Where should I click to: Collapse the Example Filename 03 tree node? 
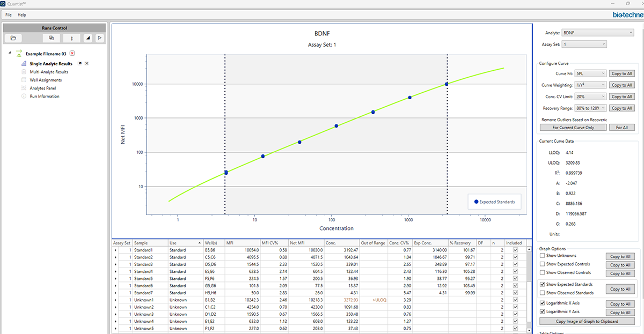click(10, 53)
